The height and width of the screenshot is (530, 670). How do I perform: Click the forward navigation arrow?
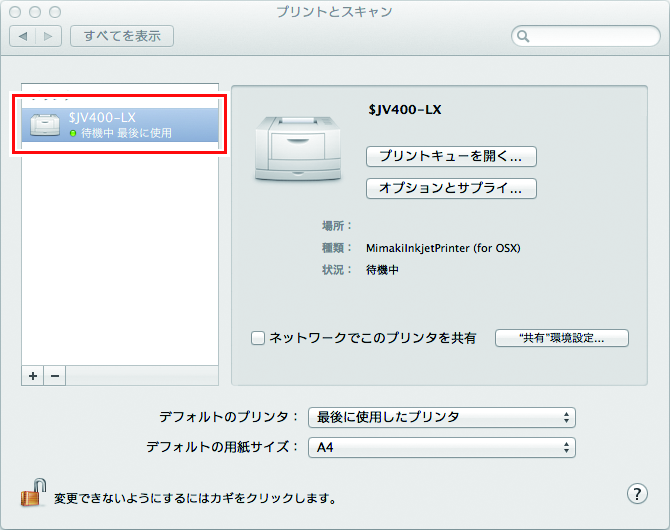click(x=49, y=36)
